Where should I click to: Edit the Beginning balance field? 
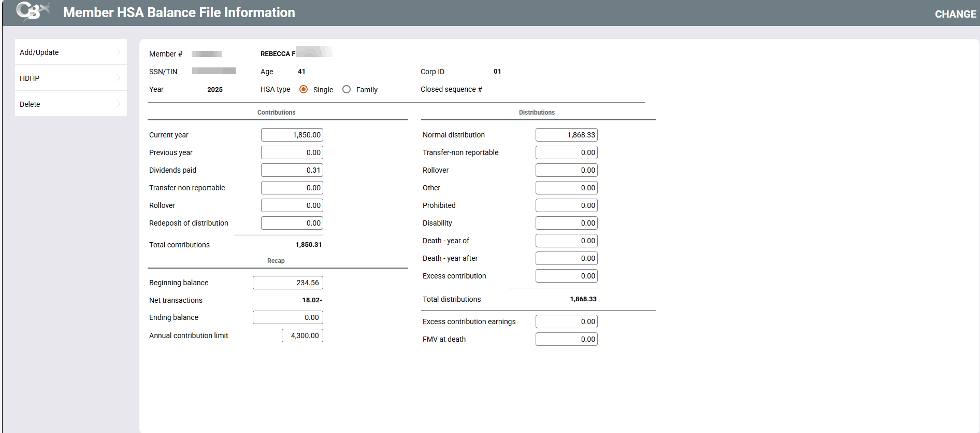288,283
